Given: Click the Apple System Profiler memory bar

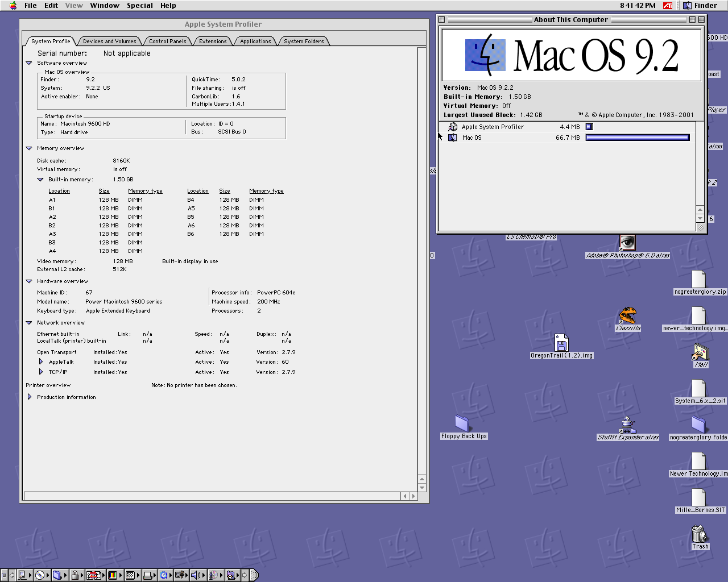Looking at the screenshot, I should [x=589, y=127].
